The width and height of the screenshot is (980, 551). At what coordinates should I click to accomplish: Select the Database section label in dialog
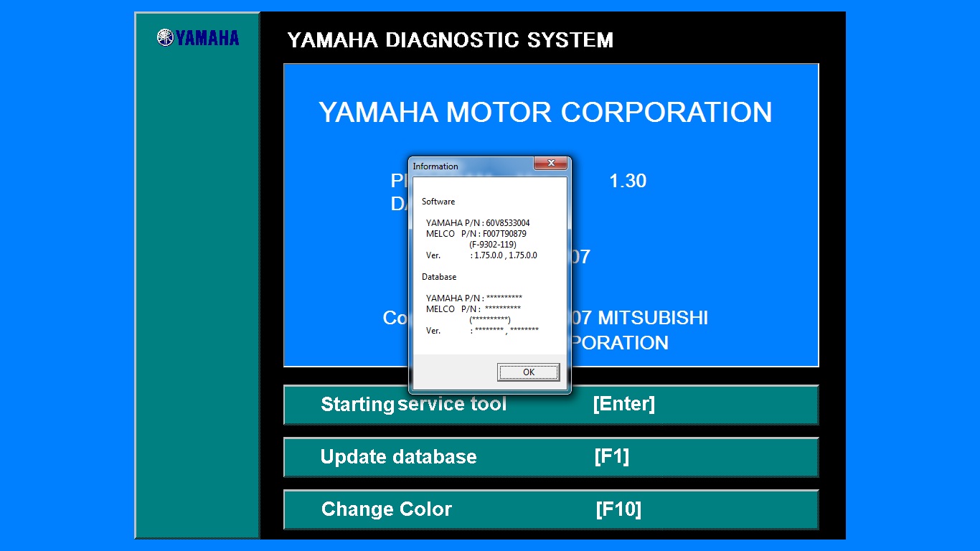(439, 277)
